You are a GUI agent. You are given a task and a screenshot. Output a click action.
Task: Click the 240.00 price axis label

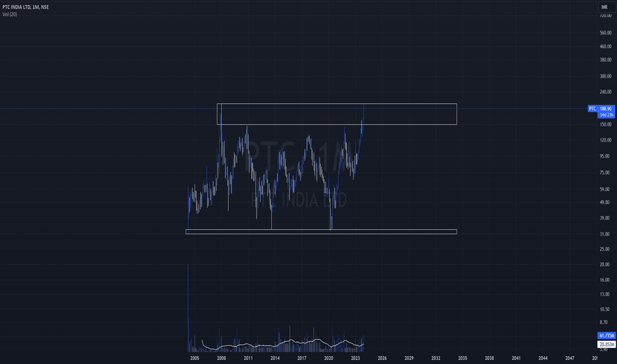click(x=606, y=92)
